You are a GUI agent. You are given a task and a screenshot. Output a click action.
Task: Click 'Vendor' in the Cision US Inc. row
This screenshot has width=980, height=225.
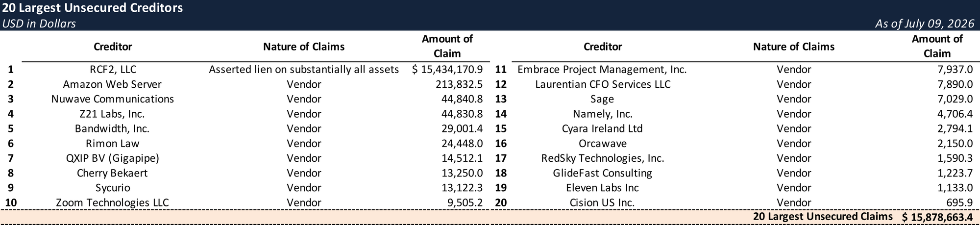(x=794, y=202)
